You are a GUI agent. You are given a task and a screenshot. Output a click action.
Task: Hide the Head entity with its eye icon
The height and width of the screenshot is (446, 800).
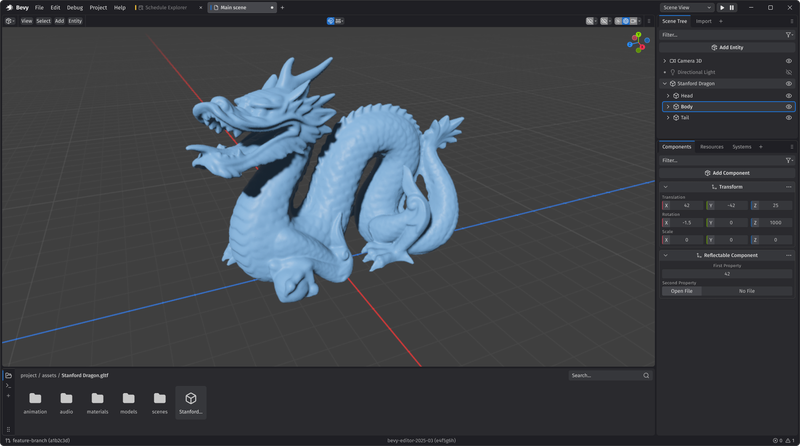(789, 95)
